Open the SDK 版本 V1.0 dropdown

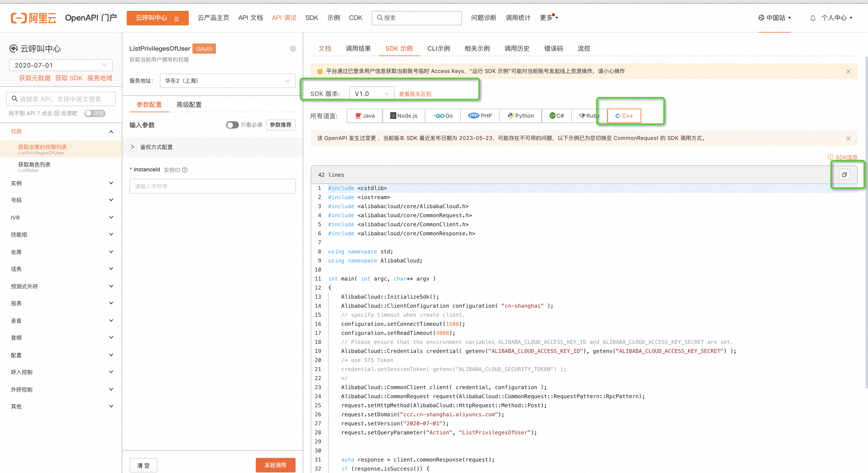click(372, 94)
